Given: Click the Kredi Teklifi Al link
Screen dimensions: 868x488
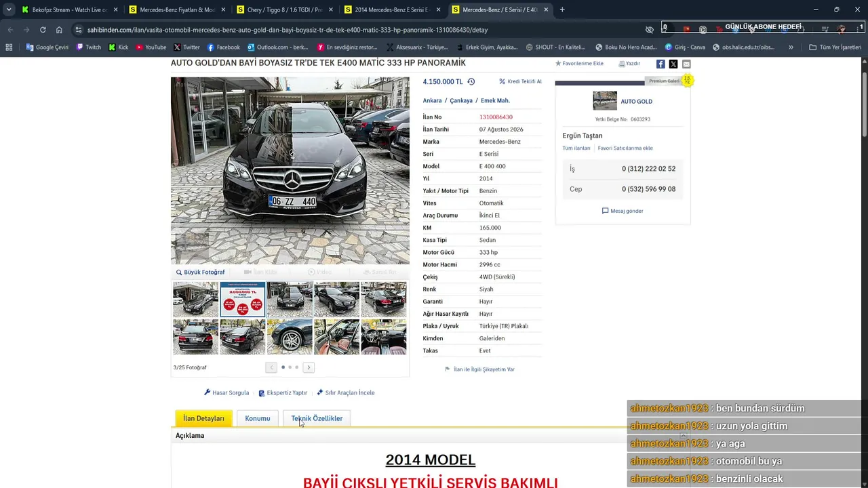Looking at the screenshot, I should (520, 81).
